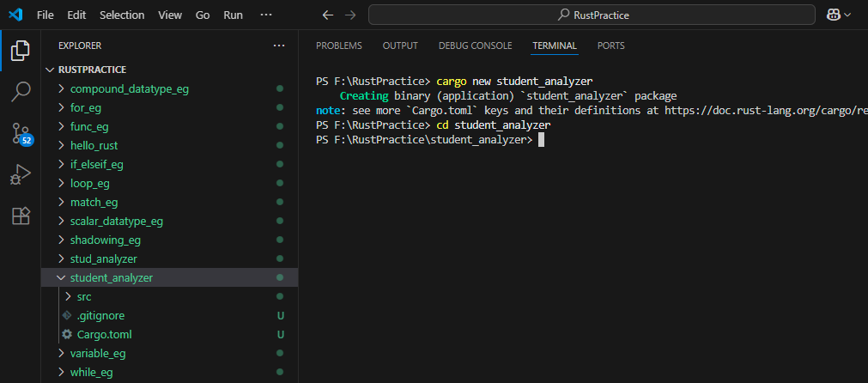Viewport: 868px width, 383px height.
Task: Expand the src folder
Action: [x=169, y=296]
